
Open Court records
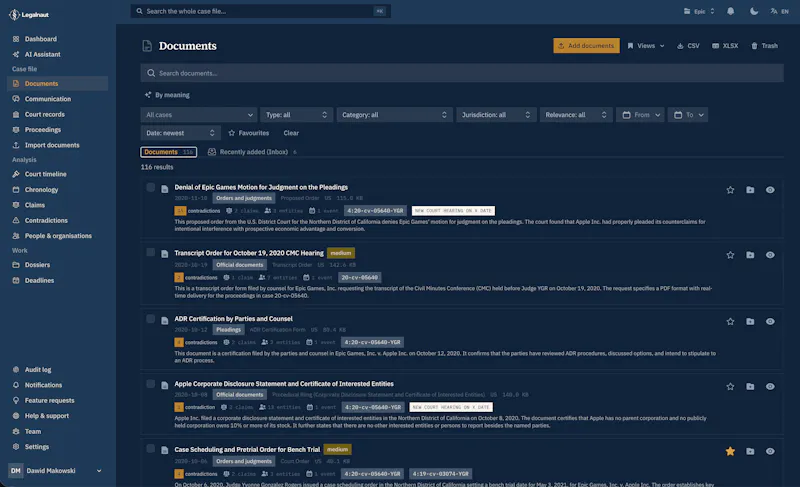[44, 114]
